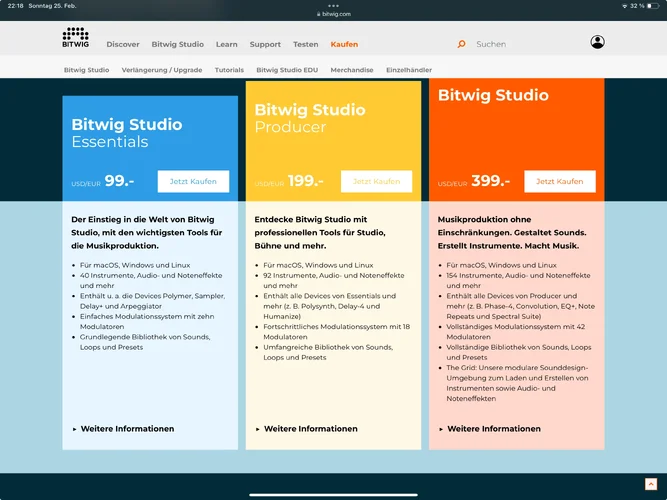Click Jetzt Kaufen for Bitwig Studio 399.-

pyautogui.click(x=559, y=181)
